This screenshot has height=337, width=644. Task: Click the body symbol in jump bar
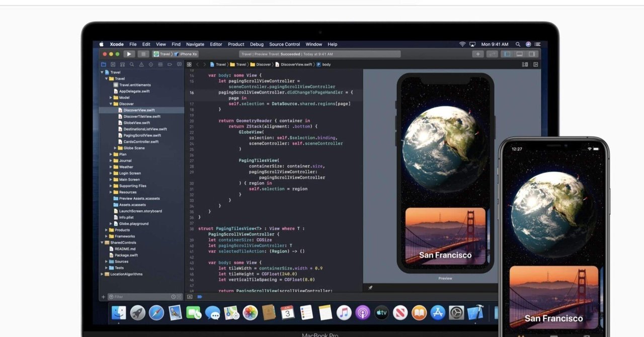324,64
